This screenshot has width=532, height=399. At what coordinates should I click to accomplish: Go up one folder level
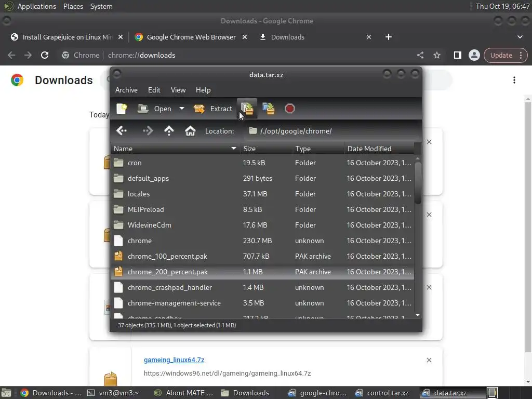point(169,130)
